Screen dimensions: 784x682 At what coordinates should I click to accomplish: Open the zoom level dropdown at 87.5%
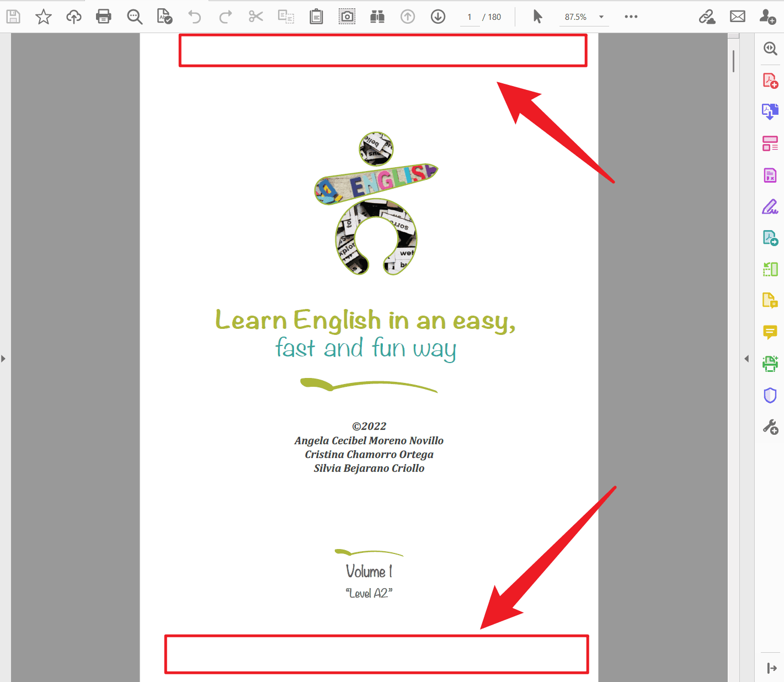pyautogui.click(x=601, y=17)
